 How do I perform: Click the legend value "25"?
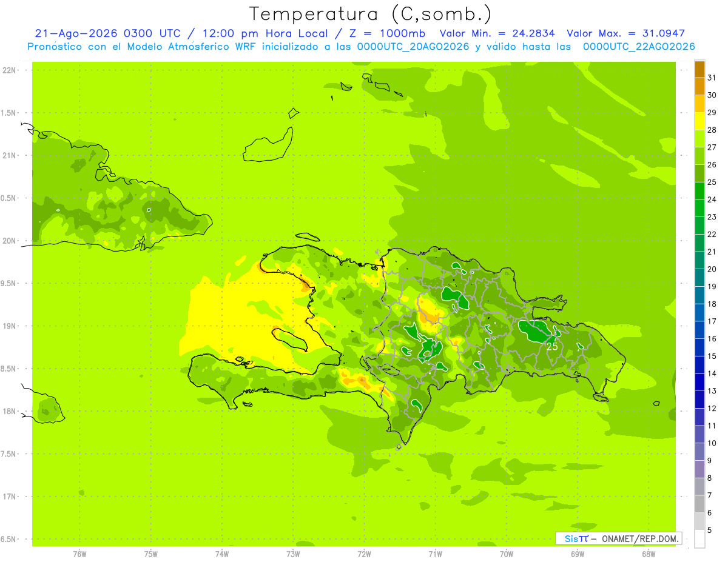point(712,182)
